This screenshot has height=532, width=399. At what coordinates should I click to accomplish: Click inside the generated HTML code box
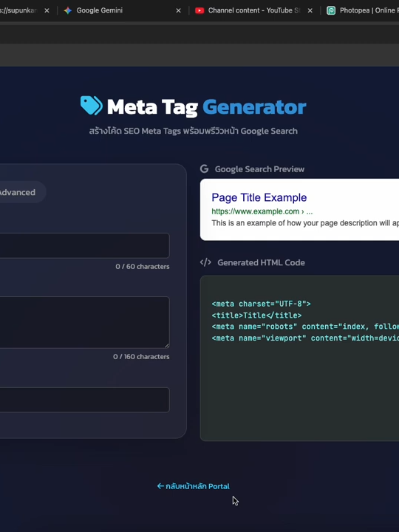(299, 358)
